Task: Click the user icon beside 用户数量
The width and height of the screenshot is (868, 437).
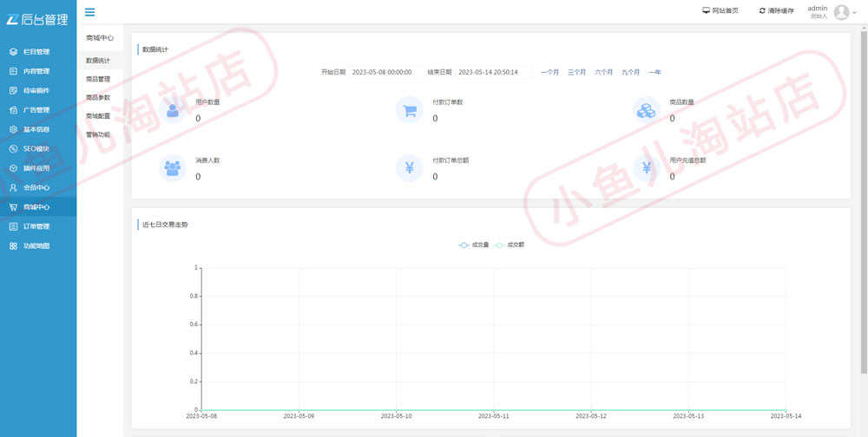Action: (x=173, y=110)
